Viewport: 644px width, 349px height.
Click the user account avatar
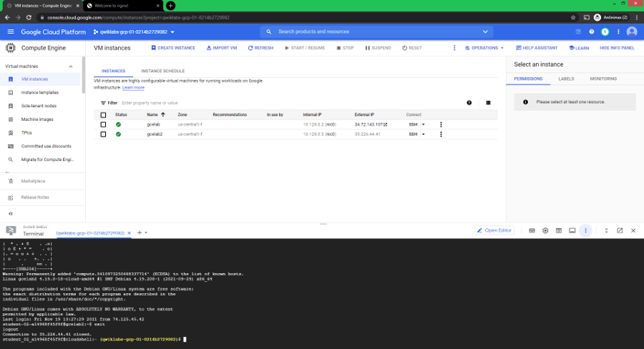tap(632, 31)
